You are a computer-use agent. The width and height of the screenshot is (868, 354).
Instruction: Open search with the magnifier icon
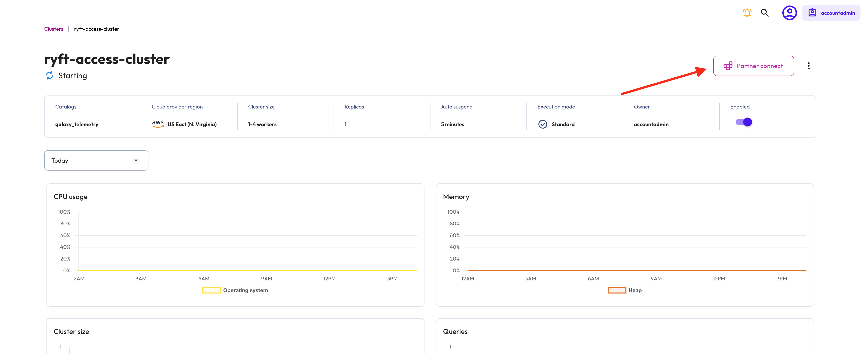(x=764, y=13)
